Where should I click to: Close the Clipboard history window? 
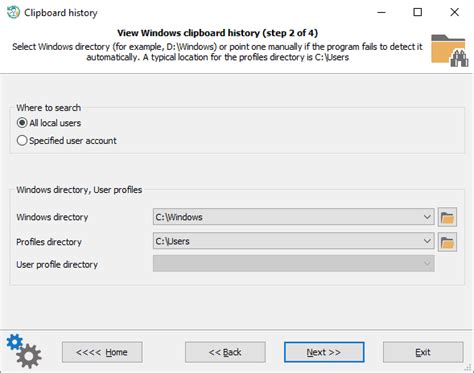coord(454,12)
